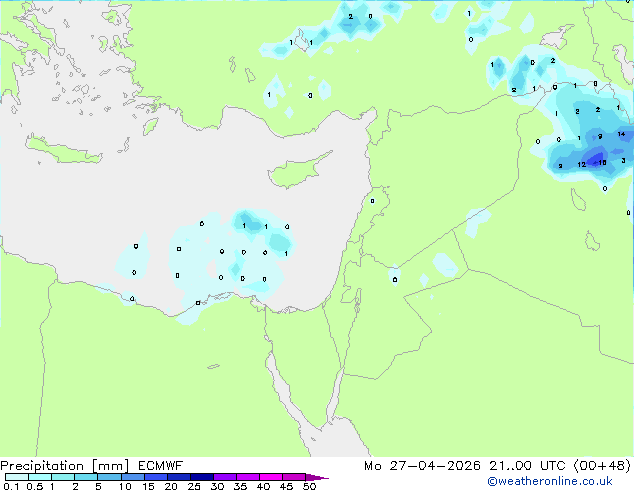Click the 2–5 mm legend color box

coord(86,477)
